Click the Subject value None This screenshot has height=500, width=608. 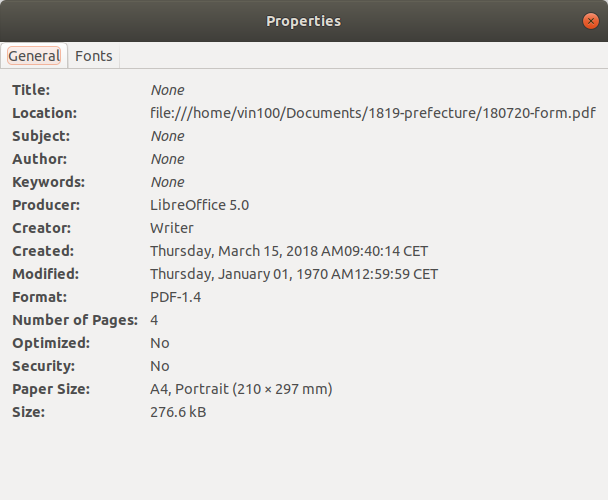click(x=167, y=136)
